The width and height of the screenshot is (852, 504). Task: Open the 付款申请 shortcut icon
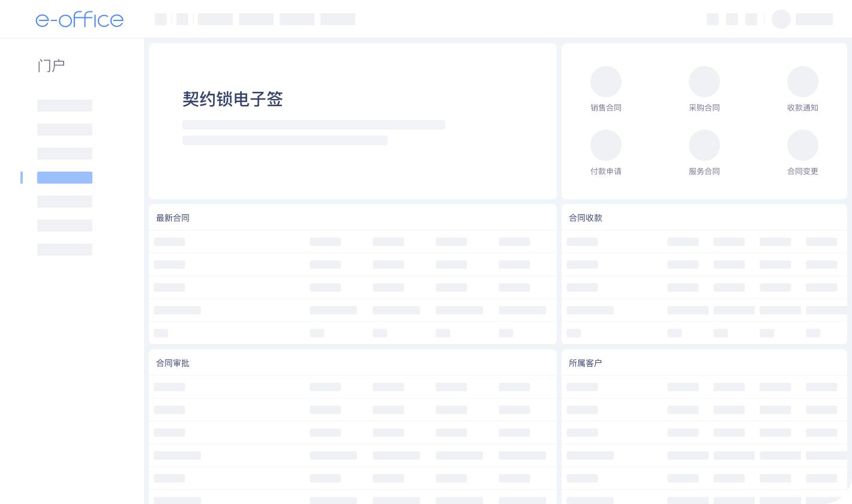(x=606, y=145)
